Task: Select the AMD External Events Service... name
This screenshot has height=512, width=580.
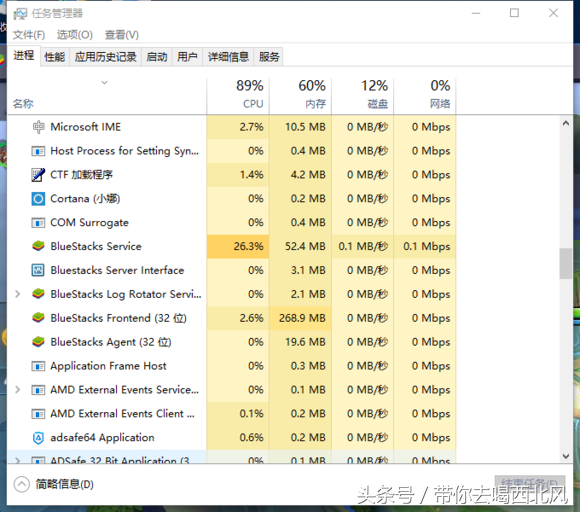Action: [x=124, y=390]
